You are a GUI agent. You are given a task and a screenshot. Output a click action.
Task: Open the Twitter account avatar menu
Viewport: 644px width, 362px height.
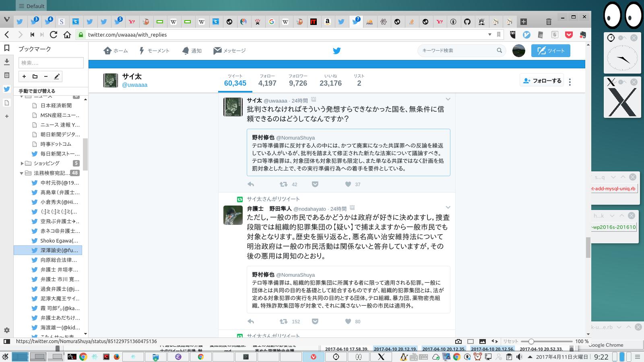(x=518, y=51)
